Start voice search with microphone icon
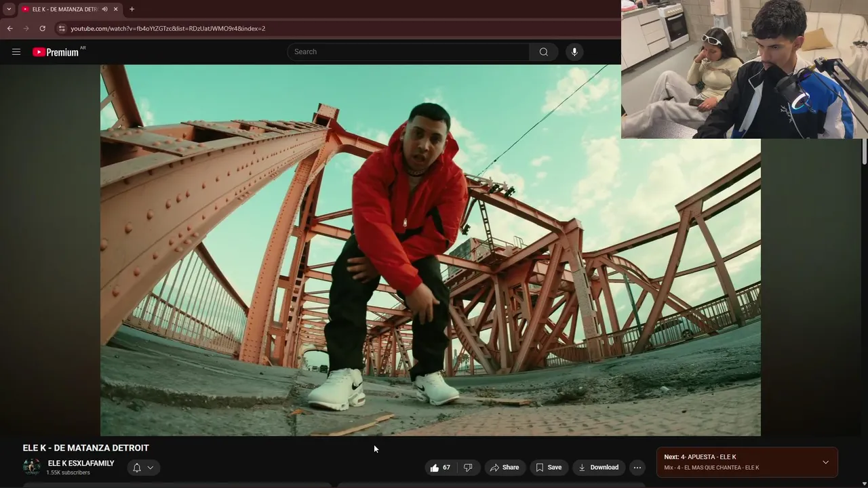The height and width of the screenshot is (488, 868). tap(574, 52)
